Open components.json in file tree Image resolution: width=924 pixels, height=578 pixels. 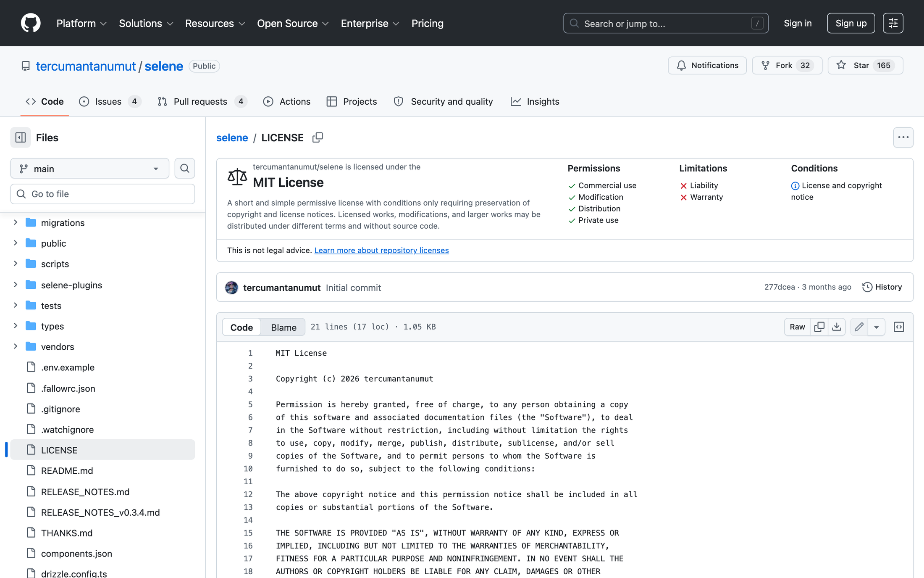(x=76, y=554)
